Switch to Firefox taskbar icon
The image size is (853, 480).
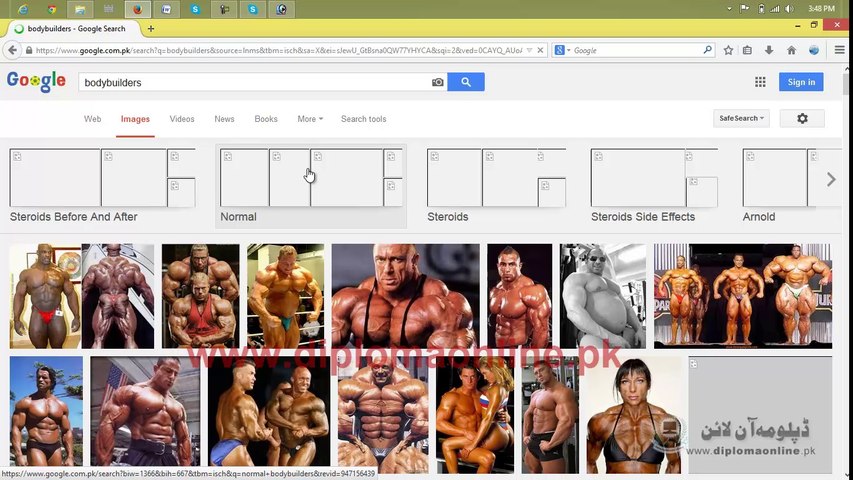[x=138, y=9]
